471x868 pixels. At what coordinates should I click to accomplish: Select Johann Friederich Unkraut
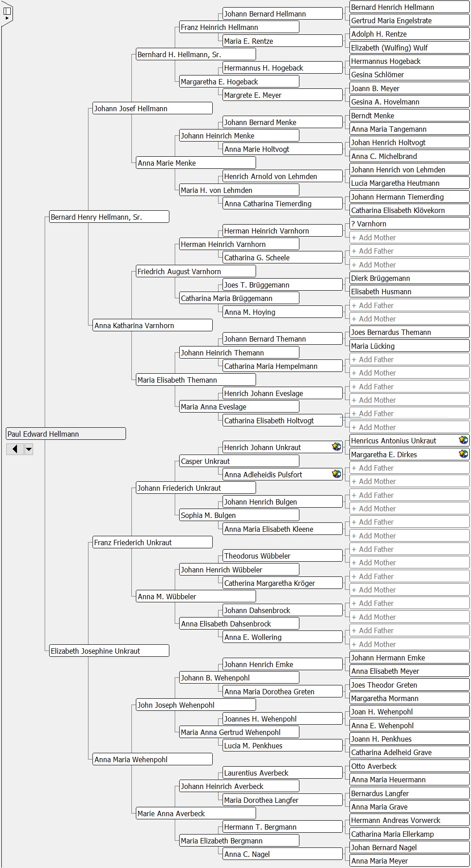196,488
